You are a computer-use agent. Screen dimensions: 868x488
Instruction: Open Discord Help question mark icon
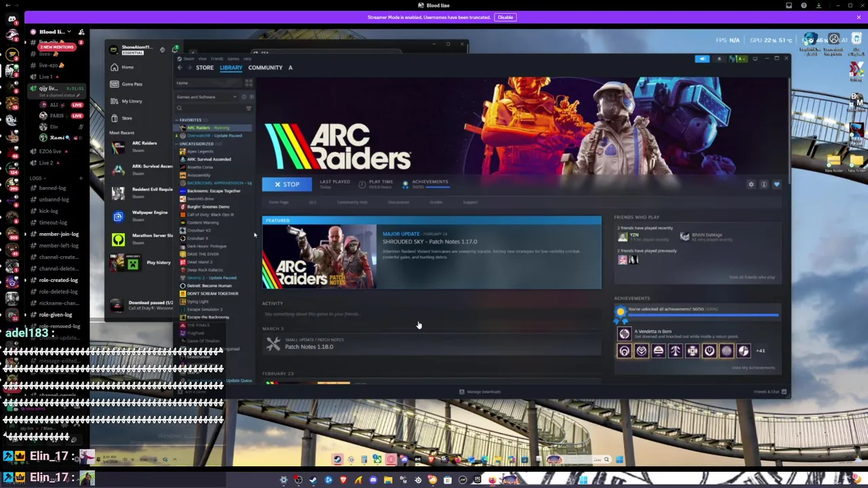pyautogui.click(x=804, y=5)
